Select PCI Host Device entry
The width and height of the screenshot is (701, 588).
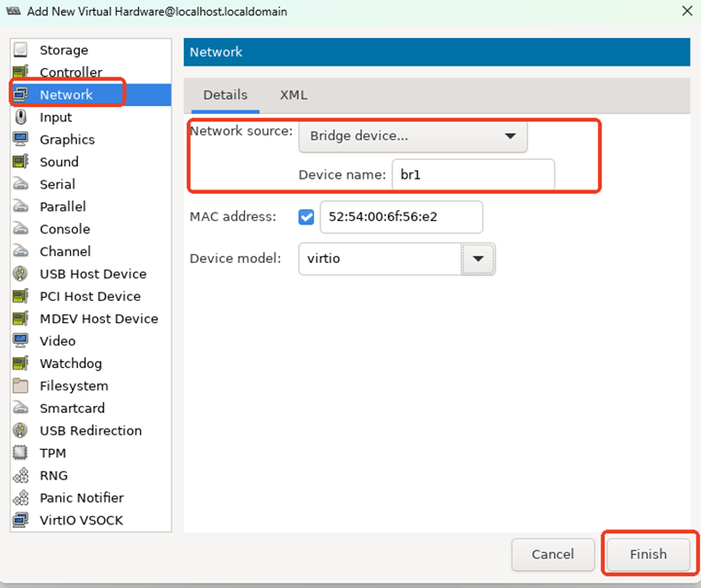(92, 296)
